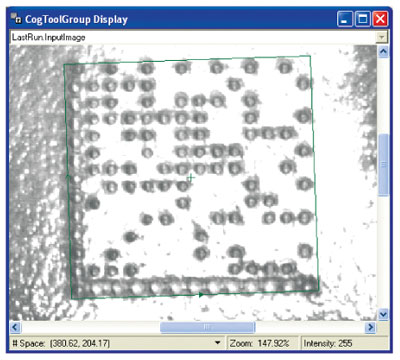Click the CogToolGroup Display window icon
The height and width of the screenshot is (360, 400).
[x=16, y=19]
